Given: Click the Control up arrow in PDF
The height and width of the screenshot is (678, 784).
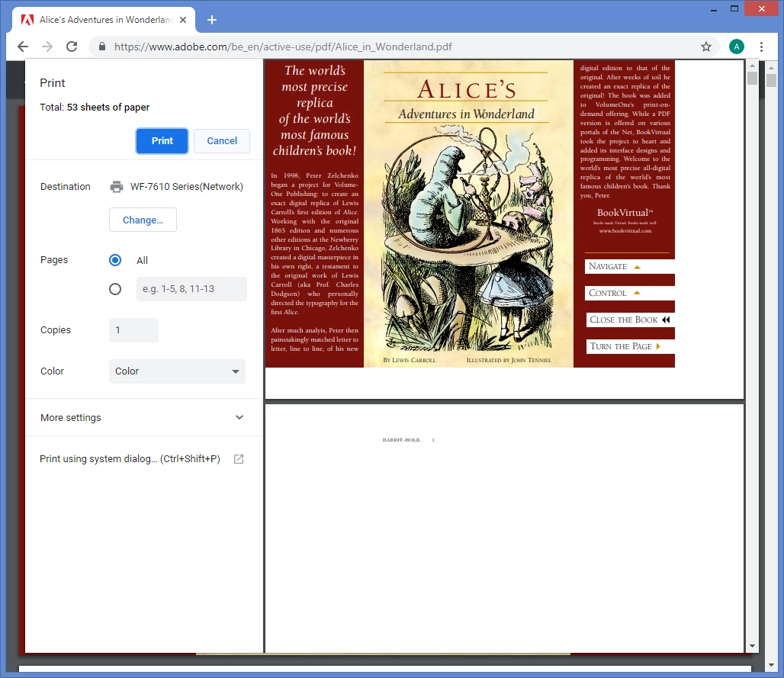Looking at the screenshot, I should pos(637,293).
